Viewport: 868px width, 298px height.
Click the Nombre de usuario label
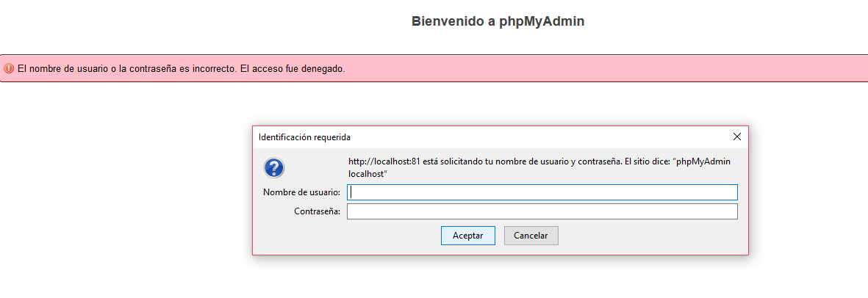(x=301, y=192)
